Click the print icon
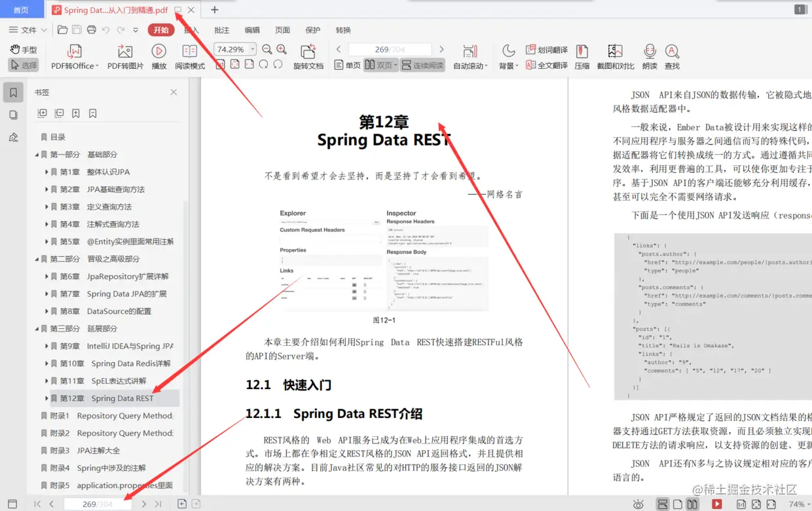Screen dimensions: 812x511 pyautogui.click(x=92, y=29)
